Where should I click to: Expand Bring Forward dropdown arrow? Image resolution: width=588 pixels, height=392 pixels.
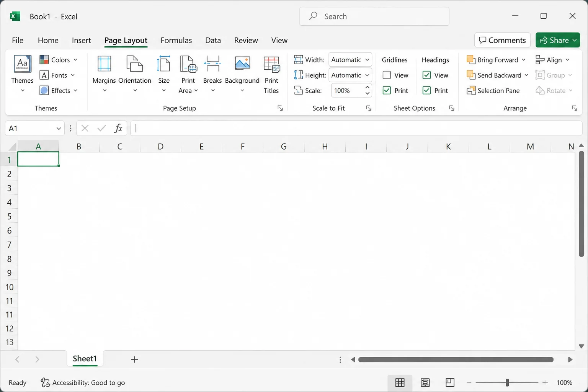[x=523, y=60]
